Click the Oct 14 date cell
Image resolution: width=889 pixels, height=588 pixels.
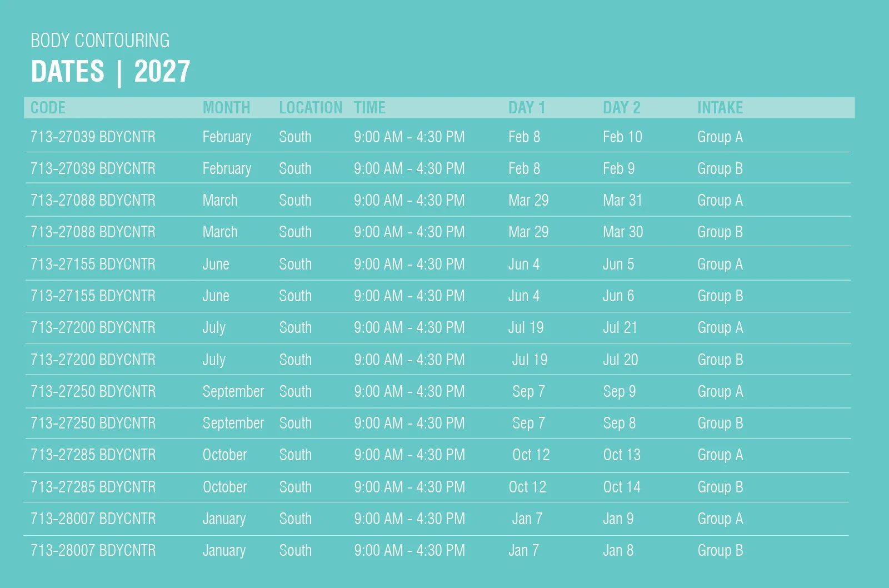(x=622, y=487)
